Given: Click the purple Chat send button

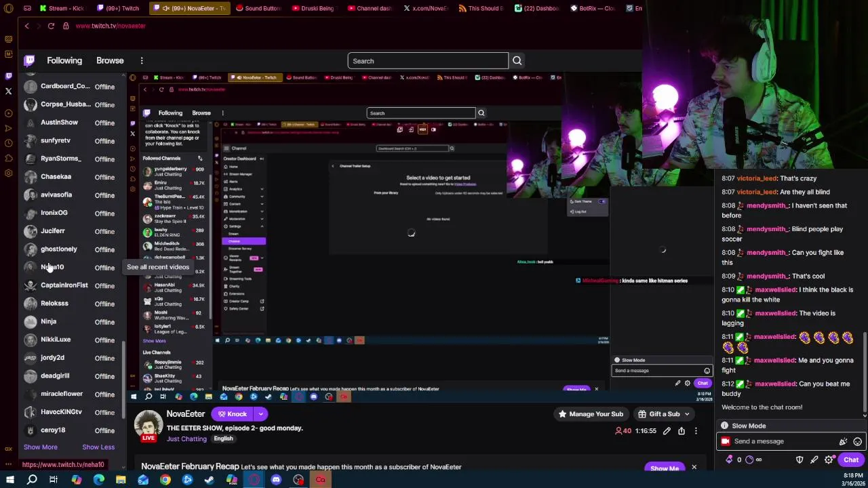Looking at the screenshot, I should (851, 460).
